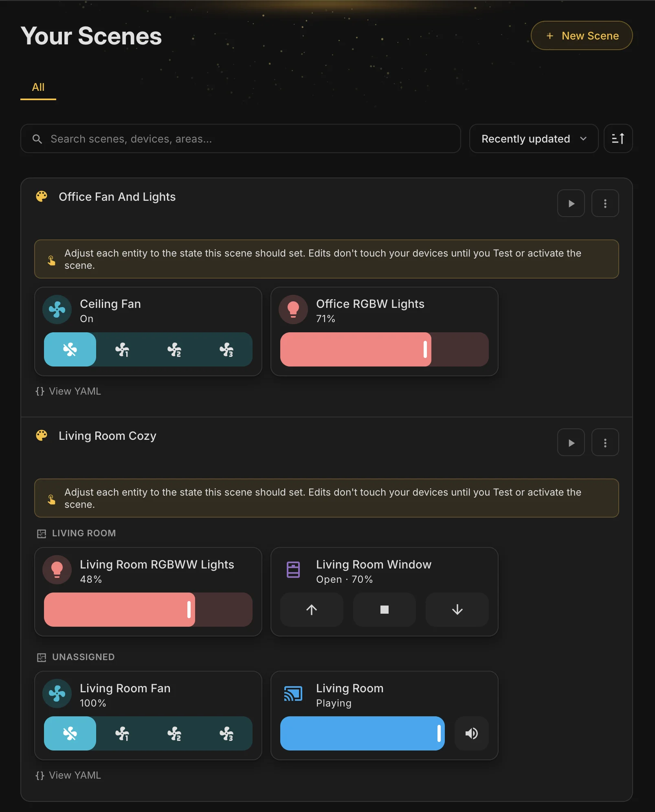Open the Living Room Window cover

pos(312,610)
